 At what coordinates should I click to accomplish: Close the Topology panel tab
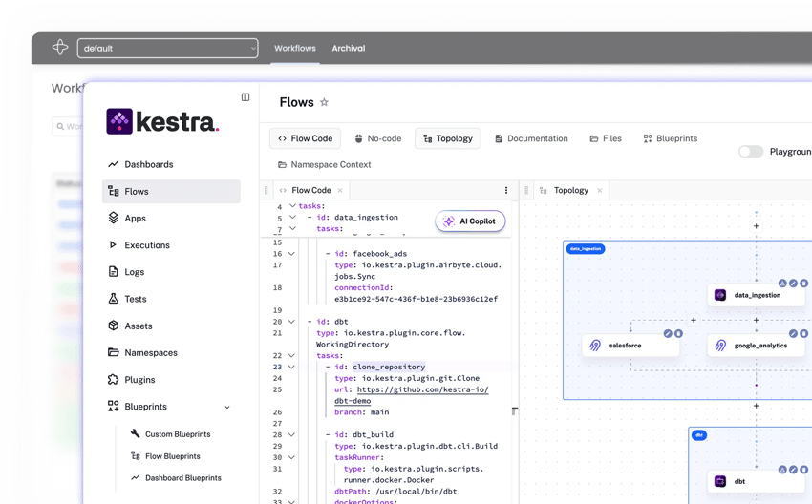(x=600, y=191)
